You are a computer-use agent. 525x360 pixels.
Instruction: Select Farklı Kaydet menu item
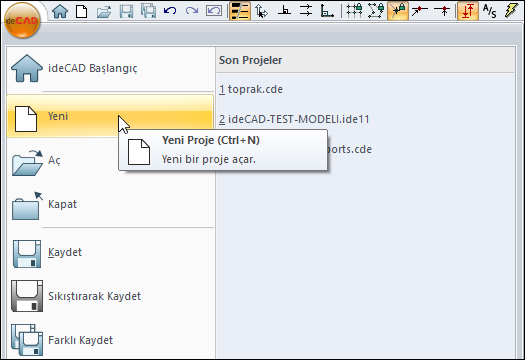pyautogui.click(x=110, y=340)
